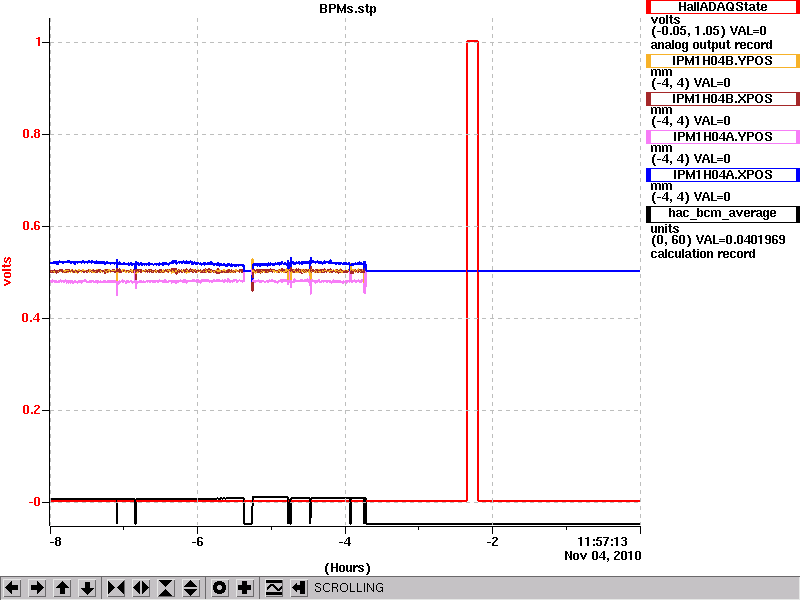Click the Nov 04, 2010 date label
800x600 pixels.
coord(603,556)
